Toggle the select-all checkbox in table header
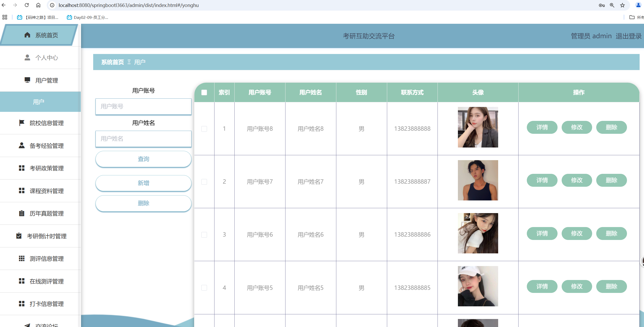 204,92
